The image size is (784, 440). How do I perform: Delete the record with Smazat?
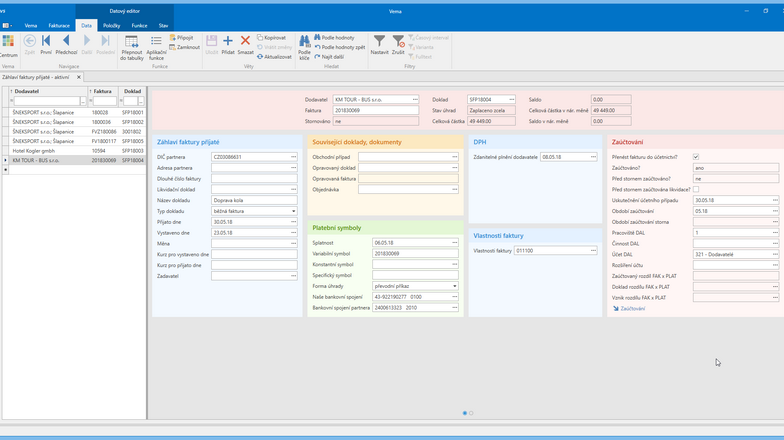click(245, 45)
